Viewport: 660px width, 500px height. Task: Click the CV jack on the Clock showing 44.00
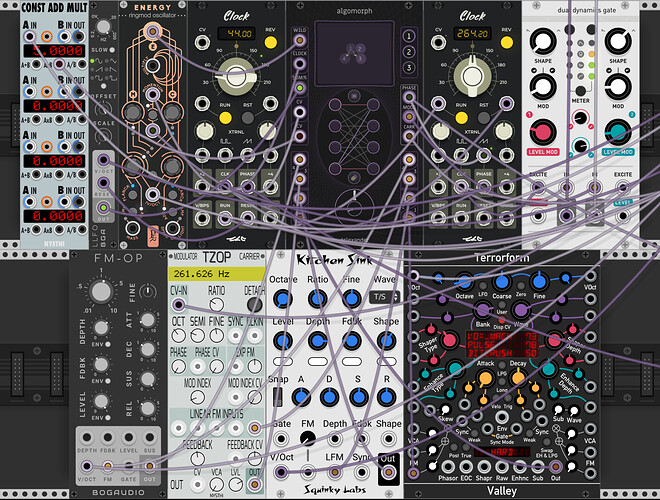click(202, 43)
